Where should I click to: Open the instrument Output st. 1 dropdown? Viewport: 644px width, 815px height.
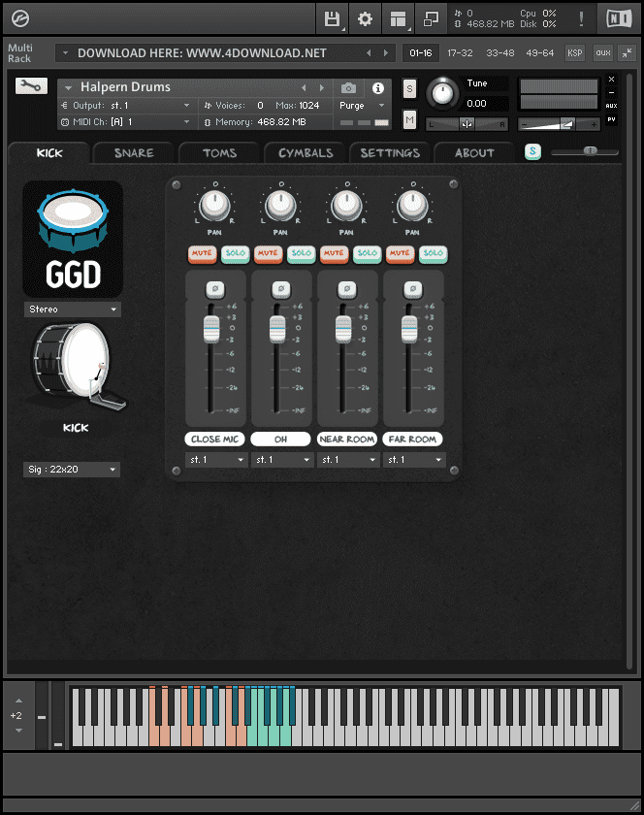click(x=125, y=106)
